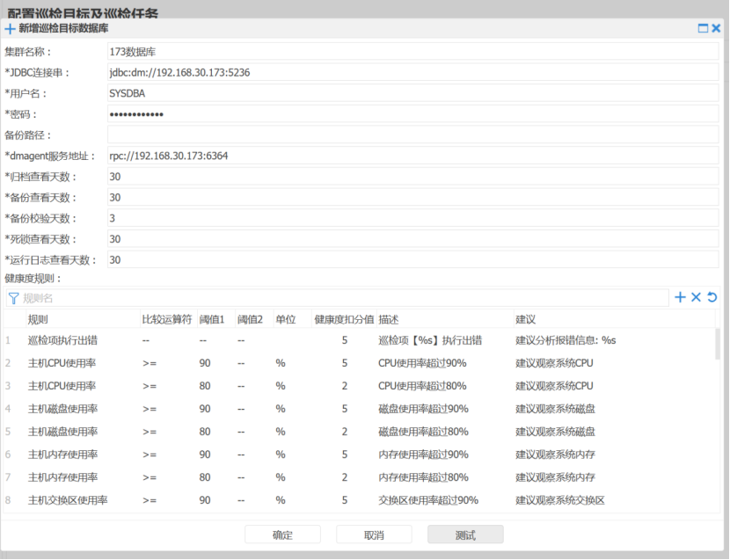The width and height of the screenshot is (730, 560).
Task: Click the 测试 button
Action: pyautogui.click(x=465, y=535)
